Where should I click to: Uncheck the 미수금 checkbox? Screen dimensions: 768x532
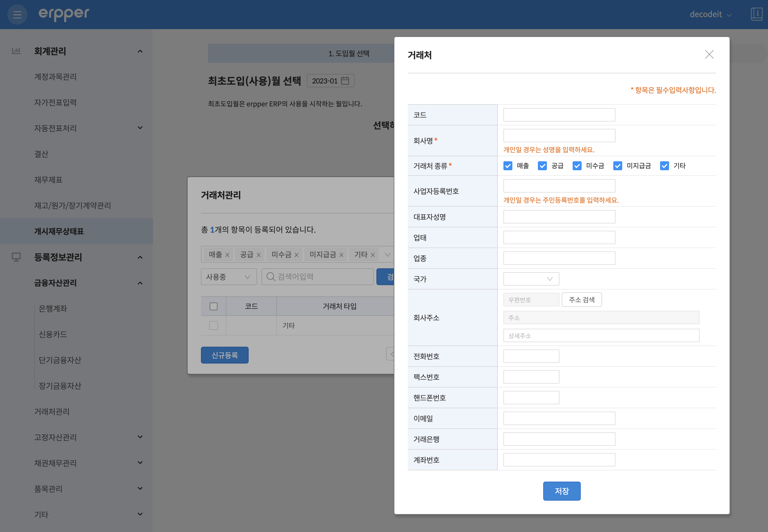[x=577, y=166]
